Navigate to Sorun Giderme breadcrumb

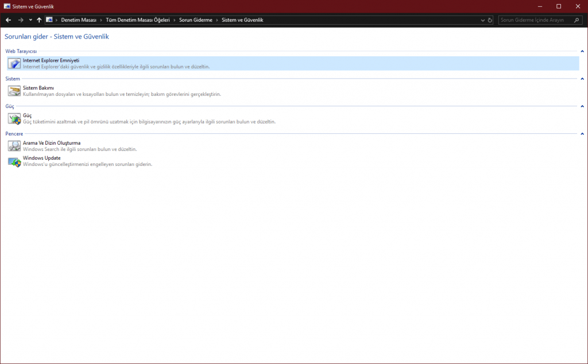[196, 20]
